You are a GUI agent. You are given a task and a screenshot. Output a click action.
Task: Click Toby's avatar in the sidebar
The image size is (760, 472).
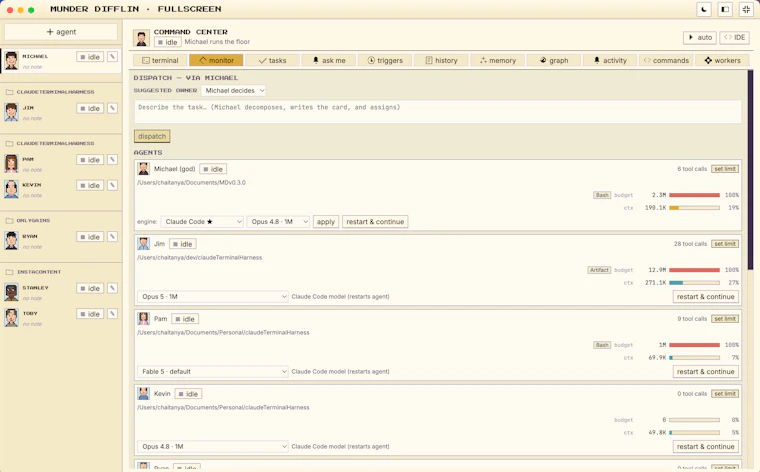pyautogui.click(x=11, y=317)
